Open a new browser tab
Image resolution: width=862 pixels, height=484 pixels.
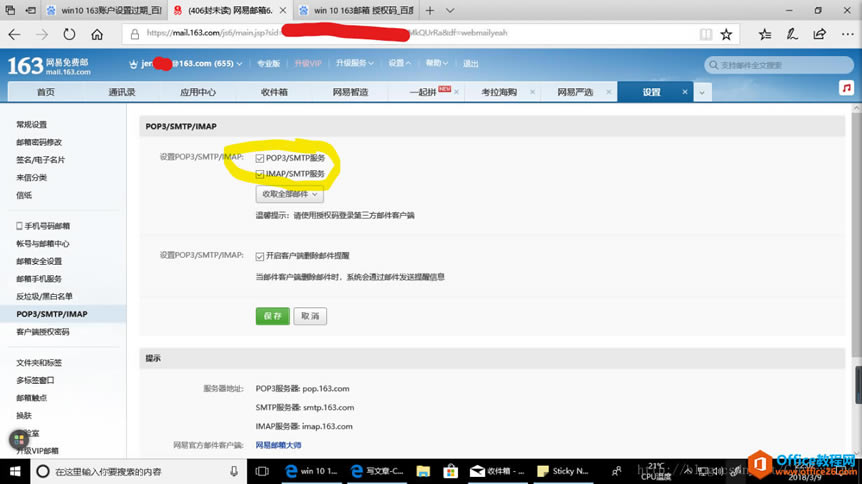pyautogui.click(x=430, y=10)
